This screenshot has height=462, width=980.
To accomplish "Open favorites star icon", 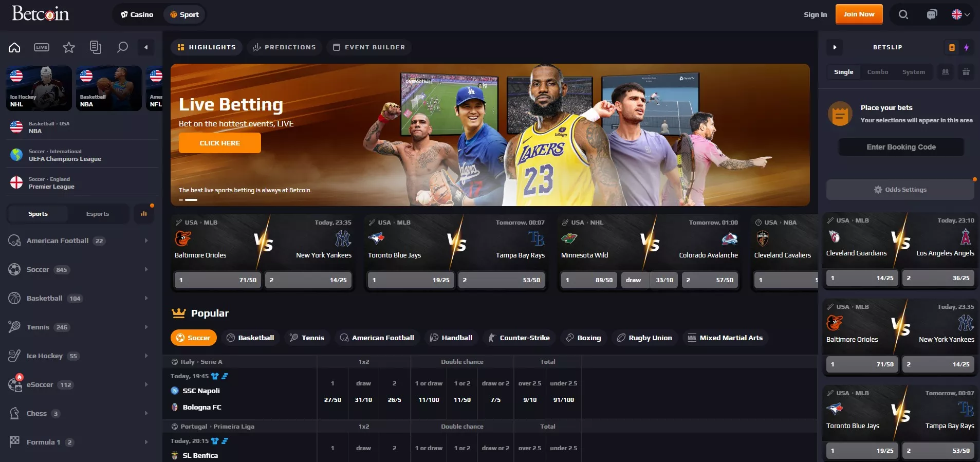I will [69, 47].
